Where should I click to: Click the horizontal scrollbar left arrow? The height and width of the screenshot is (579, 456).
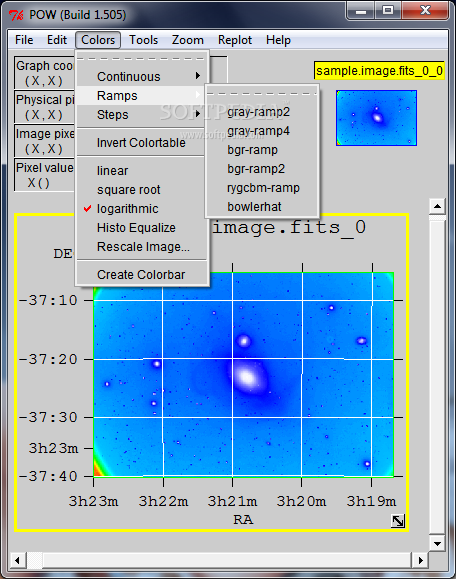pyautogui.click(x=17, y=560)
